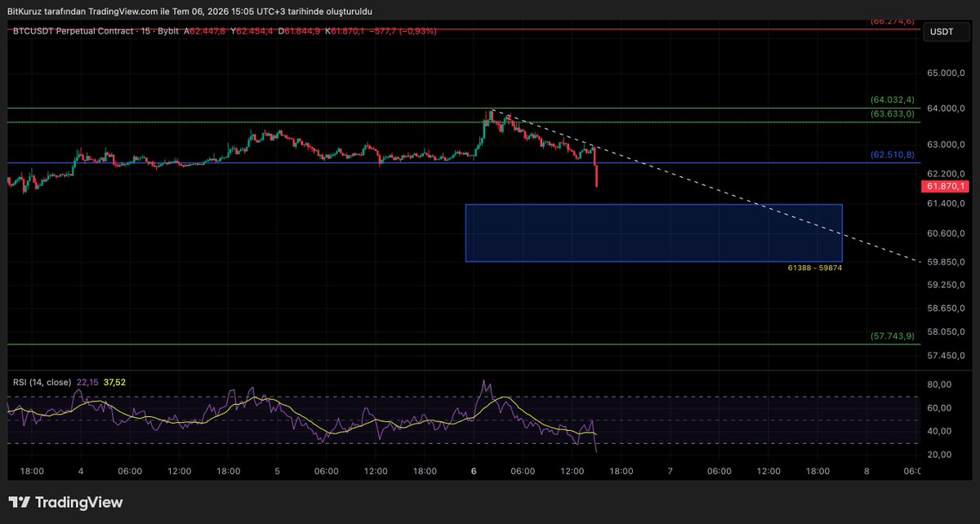
Task: Click day 5 on the time axis
Action: (277, 472)
